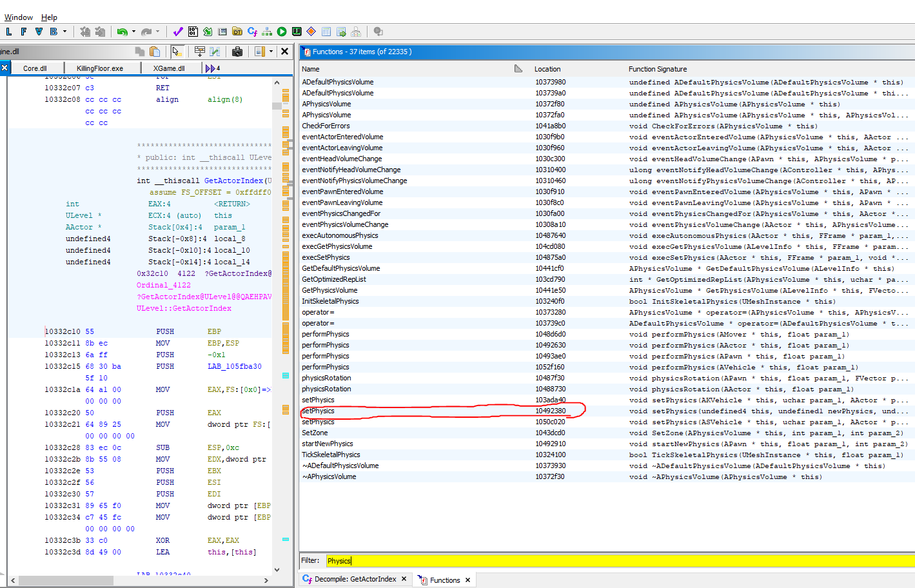Show hidden tabs via the double-arrow 4 indicator
915x588 pixels.
coord(212,68)
